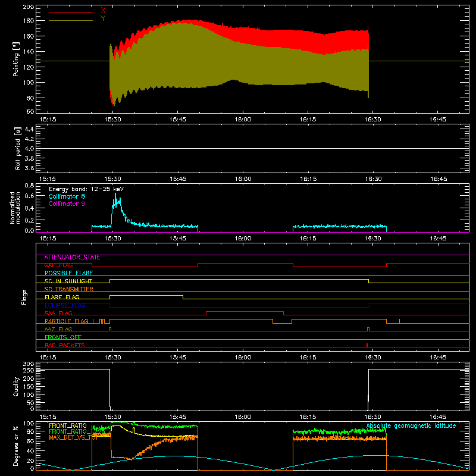Click the '16:45' time label under modulation plot

click(x=438, y=239)
